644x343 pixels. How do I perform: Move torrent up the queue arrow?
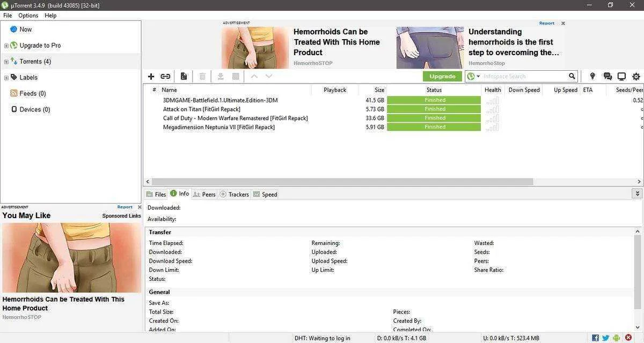(x=254, y=77)
